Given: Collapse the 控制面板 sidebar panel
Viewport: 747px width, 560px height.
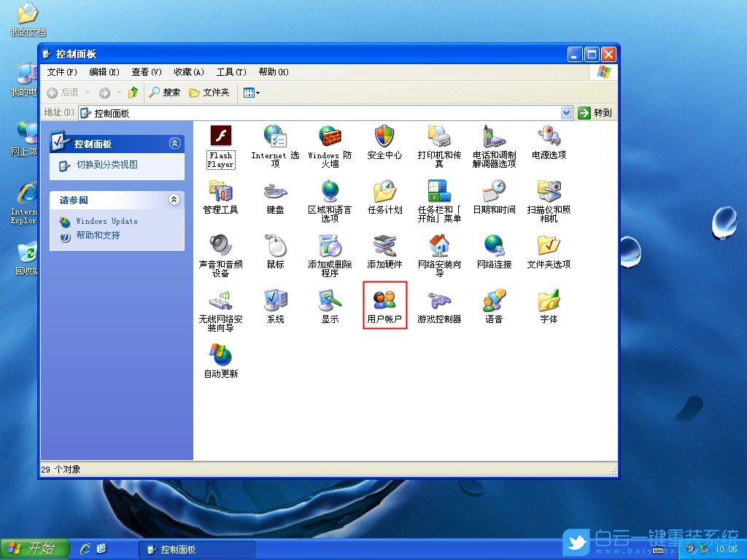Looking at the screenshot, I should pos(174,144).
